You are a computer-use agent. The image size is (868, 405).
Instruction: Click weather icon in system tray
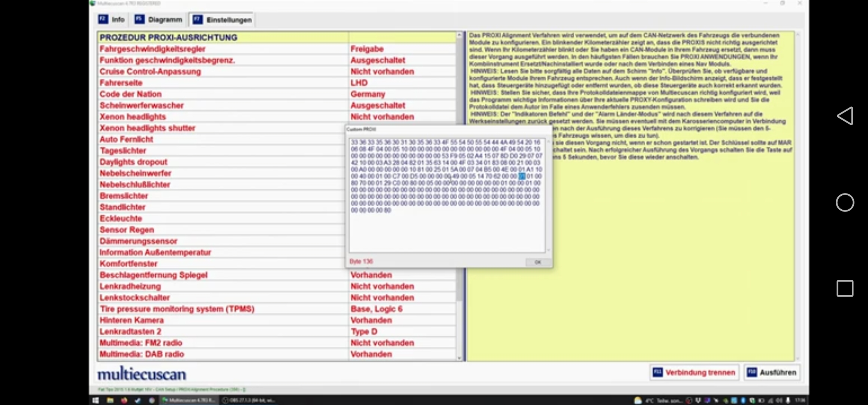tap(637, 400)
